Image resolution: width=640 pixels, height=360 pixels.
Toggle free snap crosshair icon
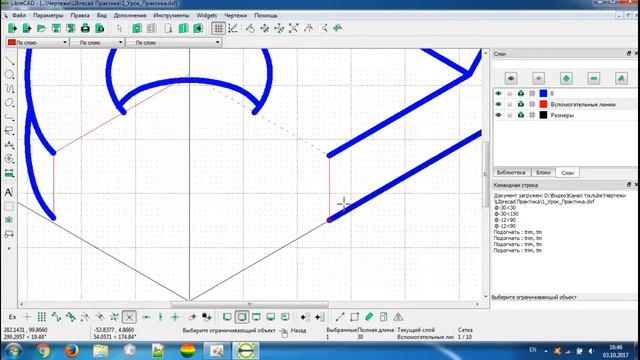[27, 317]
